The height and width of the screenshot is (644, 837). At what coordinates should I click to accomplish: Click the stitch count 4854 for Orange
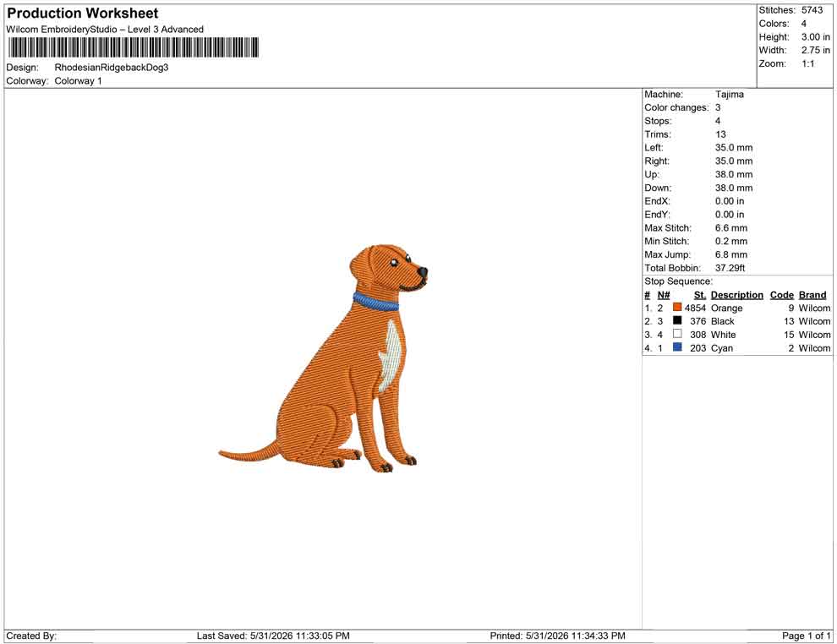pyautogui.click(x=695, y=308)
